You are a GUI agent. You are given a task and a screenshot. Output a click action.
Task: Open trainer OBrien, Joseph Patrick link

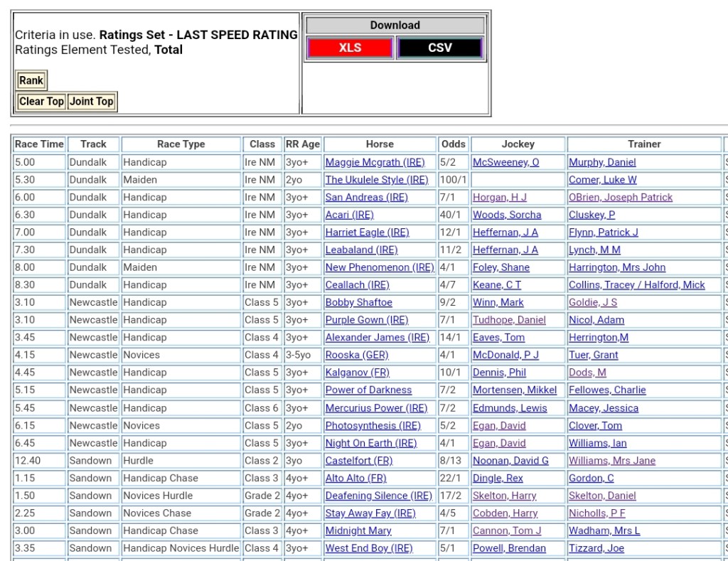[x=620, y=197]
